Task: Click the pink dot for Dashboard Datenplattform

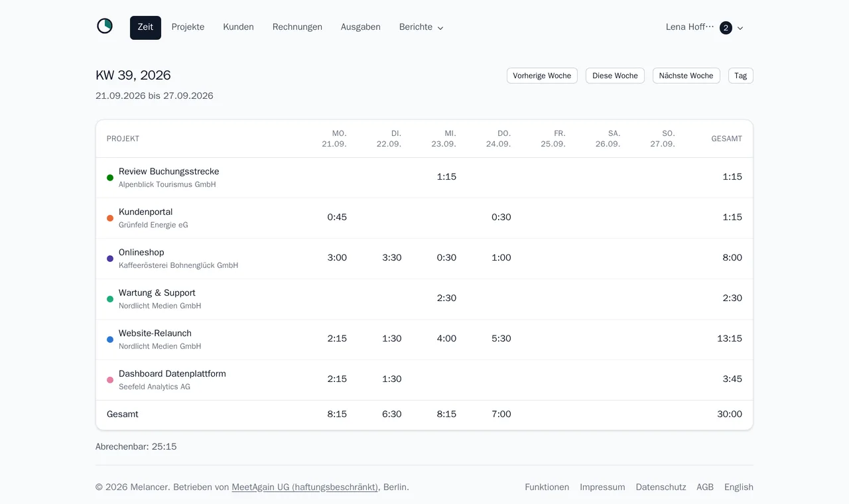Action: coord(110,380)
